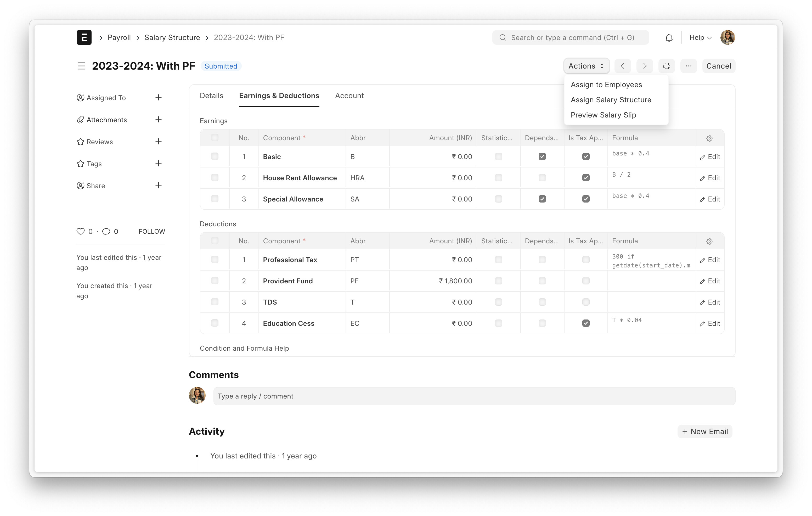Select House Rent Allowance row checkbox

(x=215, y=178)
